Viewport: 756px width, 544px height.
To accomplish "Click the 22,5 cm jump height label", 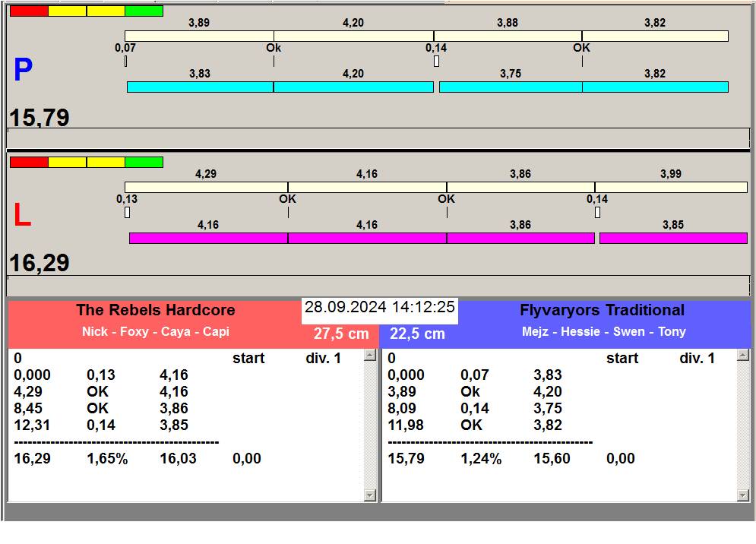I will tap(417, 334).
